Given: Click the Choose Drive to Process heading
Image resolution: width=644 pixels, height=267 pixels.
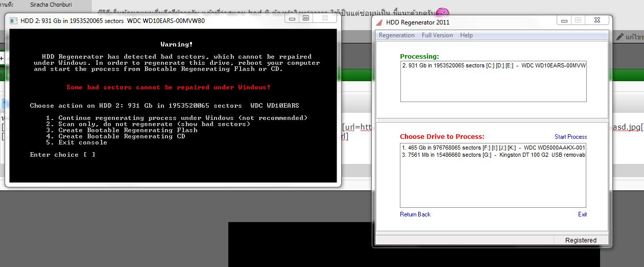Looking at the screenshot, I should click(442, 137).
